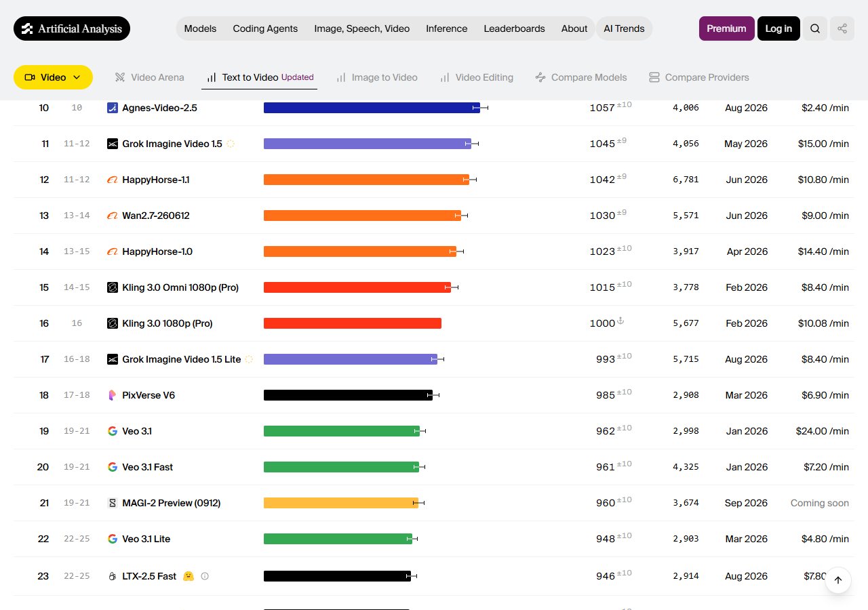Click the Premium button
Screen dimensions: 868x610
coord(726,28)
